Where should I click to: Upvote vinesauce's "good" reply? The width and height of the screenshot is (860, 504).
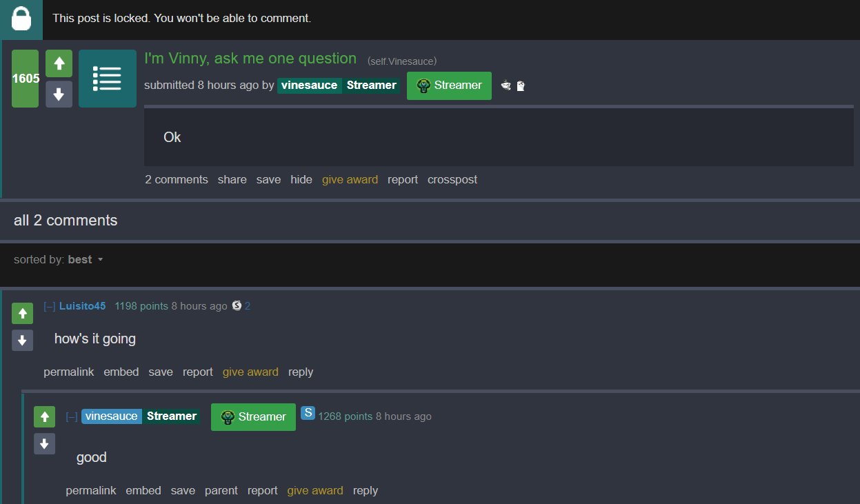click(44, 416)
